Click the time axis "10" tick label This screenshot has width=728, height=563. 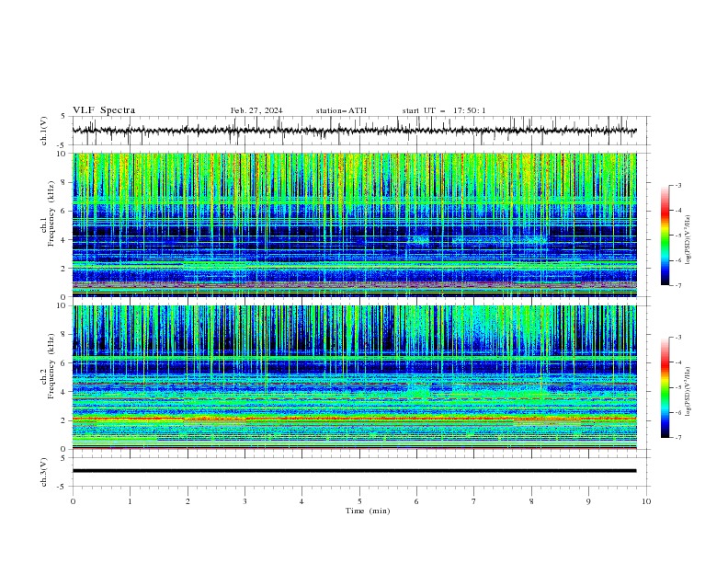[x=646, y=501]
